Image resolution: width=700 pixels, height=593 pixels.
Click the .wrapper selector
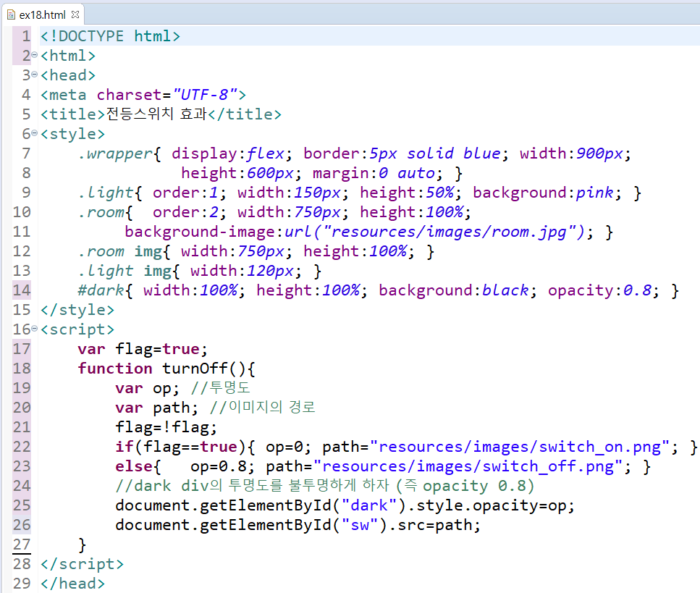pos(115,153)
